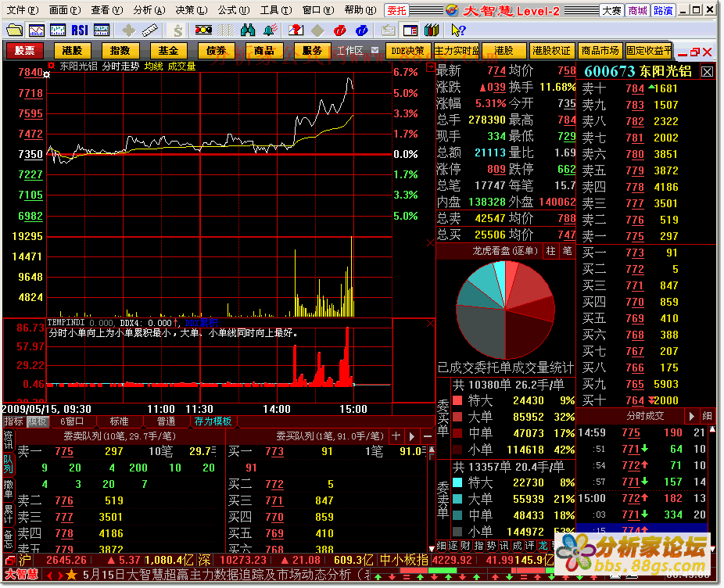The height and width of the screenshot is (588, 724).
Task: Select the 港股 yellow category button
Action: (72, 51)
